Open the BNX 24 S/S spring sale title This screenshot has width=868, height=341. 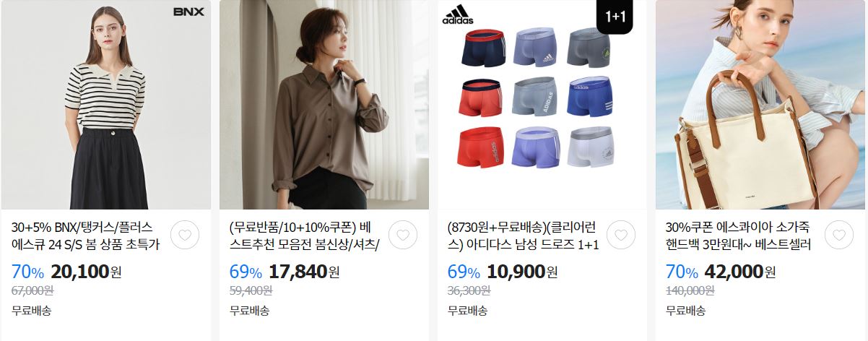pyautogui.click(x=85, y=236)
